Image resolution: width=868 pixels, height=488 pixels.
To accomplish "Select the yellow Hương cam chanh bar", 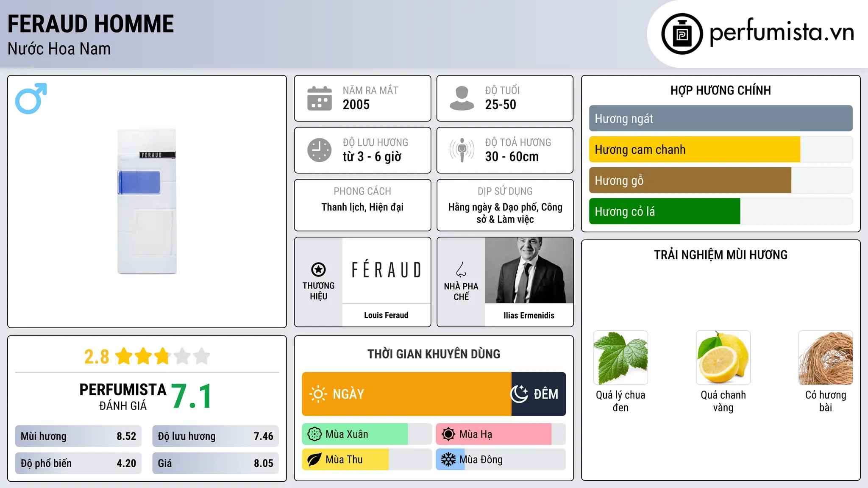I will [695, 150].
